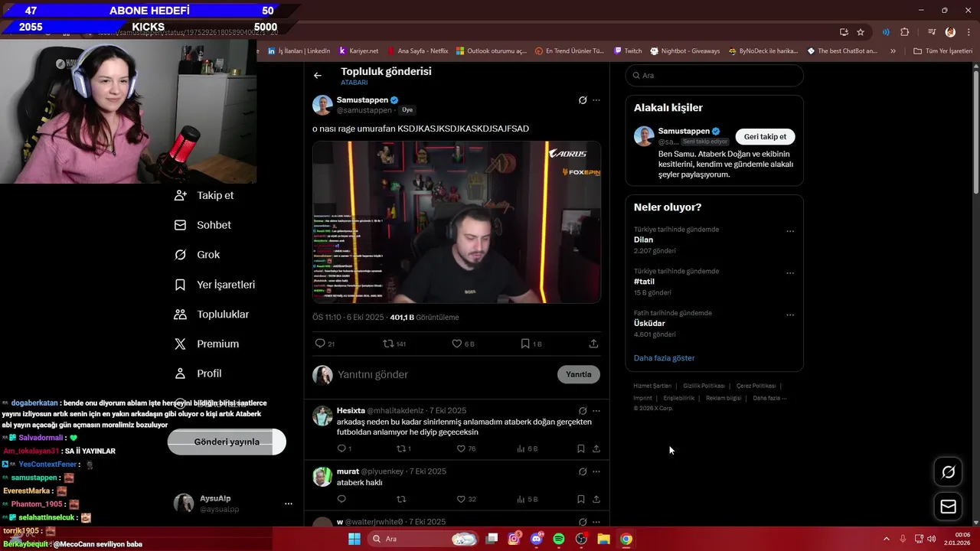Click the Daha fazla göster link
The width and height of the screenshot is (980, 551).
664,358
